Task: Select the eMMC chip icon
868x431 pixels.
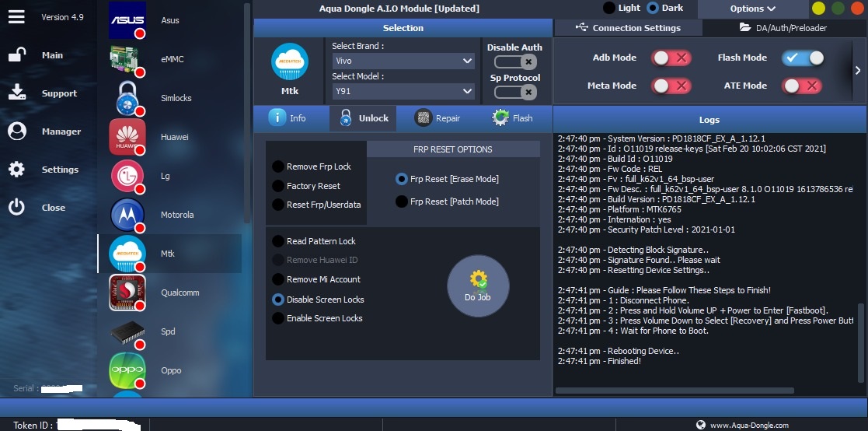Action: tap(127, 58)
